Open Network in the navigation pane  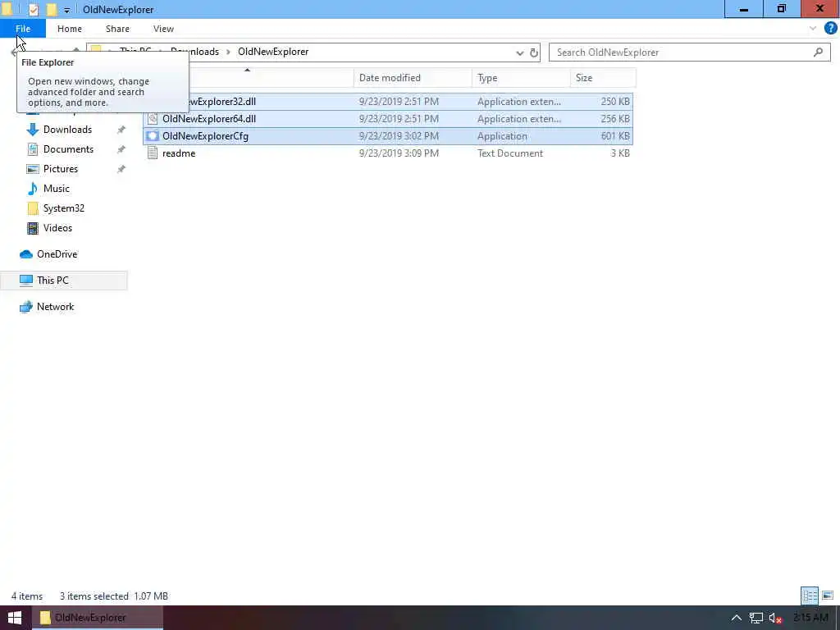[55, 307]
